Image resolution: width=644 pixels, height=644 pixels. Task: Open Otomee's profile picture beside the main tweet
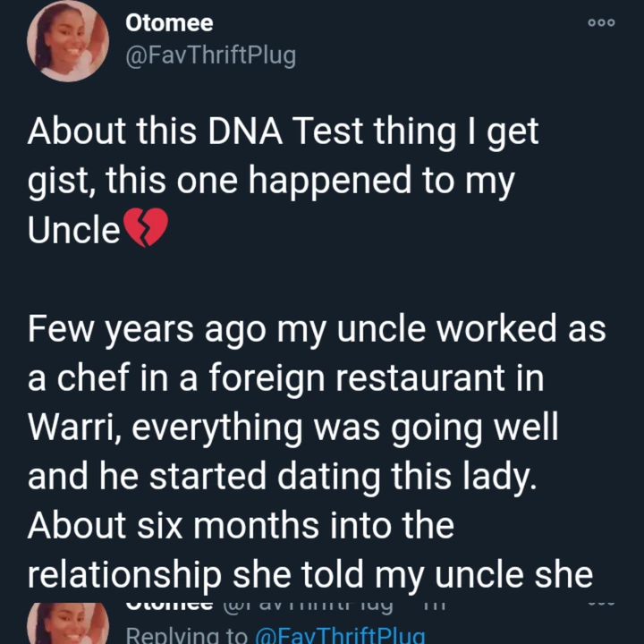(68, 41)
